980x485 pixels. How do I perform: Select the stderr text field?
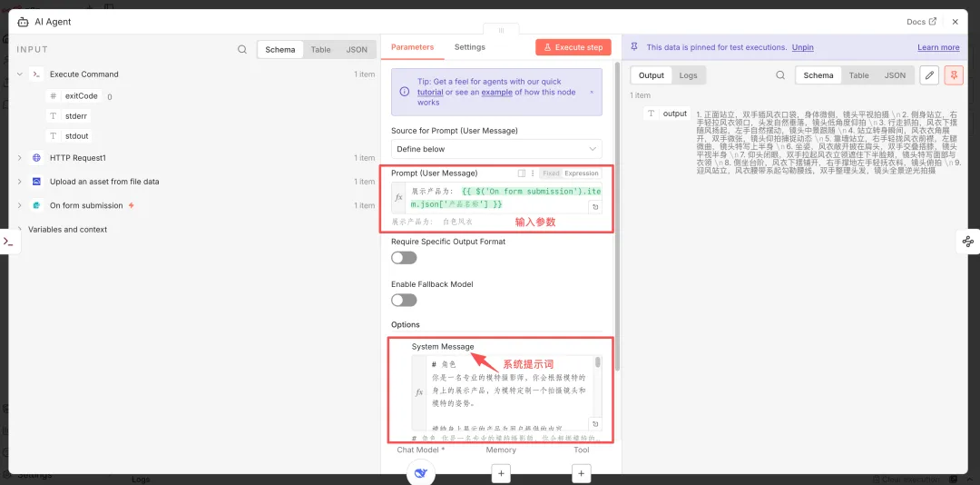coord(69,115)
